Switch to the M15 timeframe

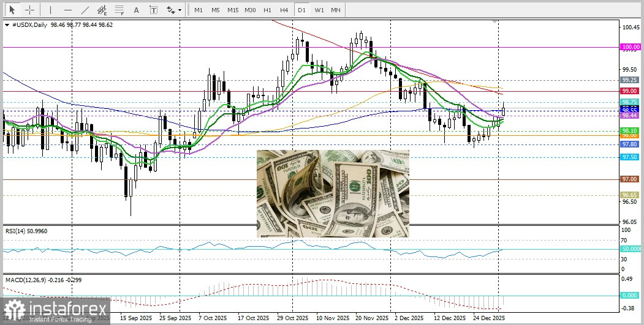(x=233, y=10)
